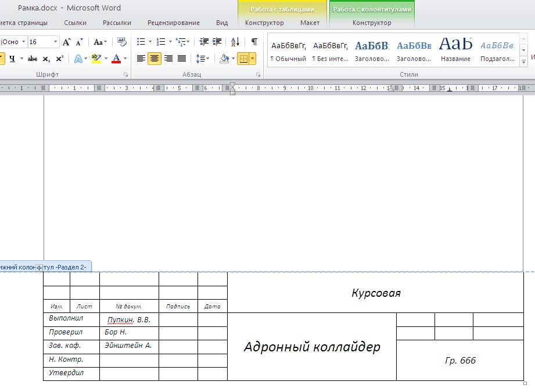Open the Рецензирование tab
The width and height of the screenshot is (535, 392).
pyautogui.click(x=173, y=23)
